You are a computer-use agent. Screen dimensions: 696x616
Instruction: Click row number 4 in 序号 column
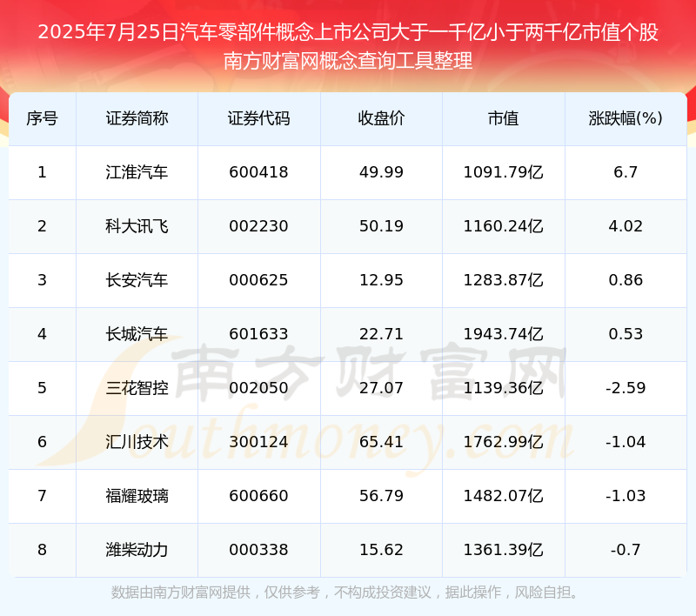pyautogui.click(x=42, y=334)
